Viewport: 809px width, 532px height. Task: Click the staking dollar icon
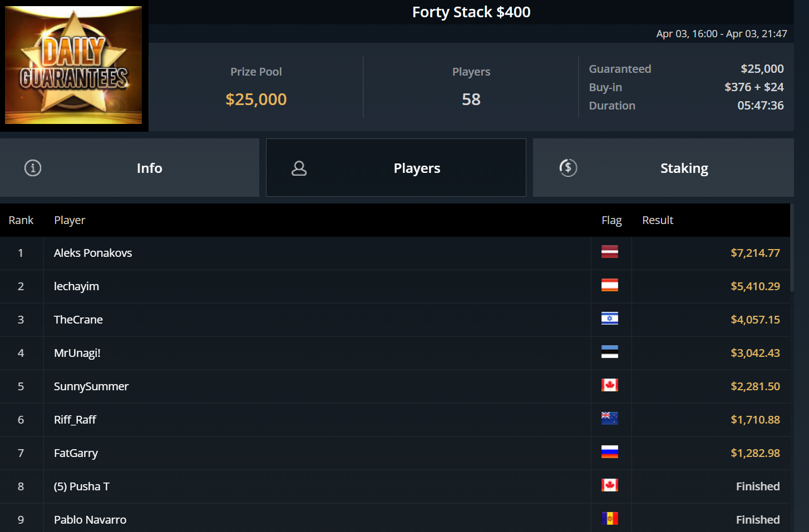click(x=568, y=168)
